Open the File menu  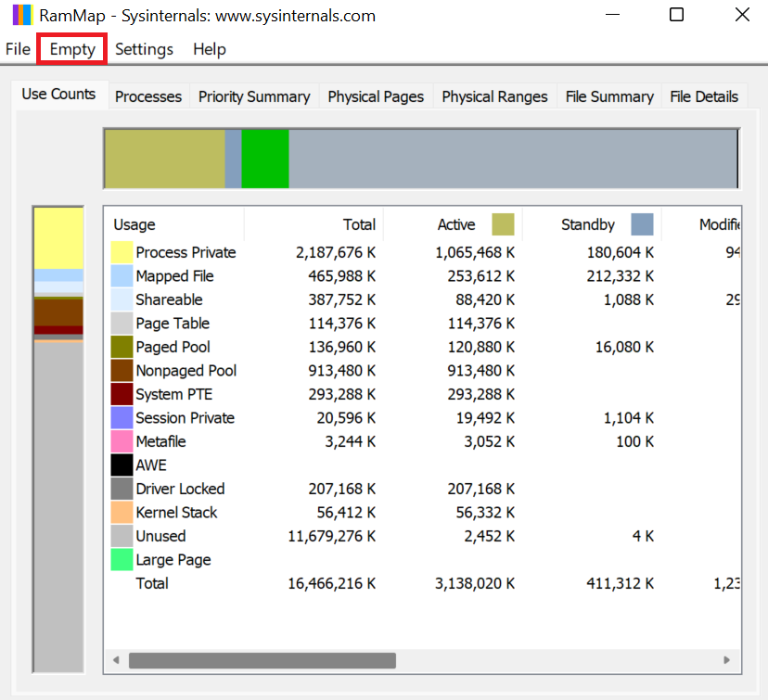[x=18, y=49]
